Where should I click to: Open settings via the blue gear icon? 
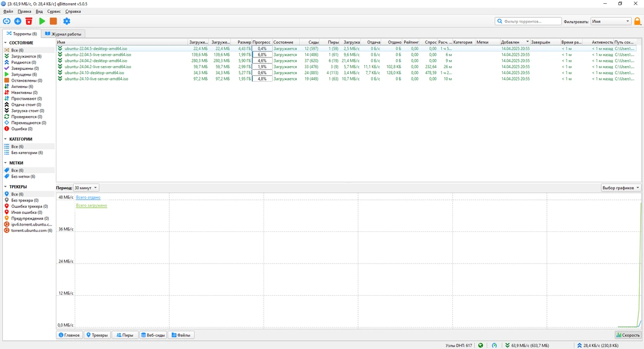pos(67,21)
